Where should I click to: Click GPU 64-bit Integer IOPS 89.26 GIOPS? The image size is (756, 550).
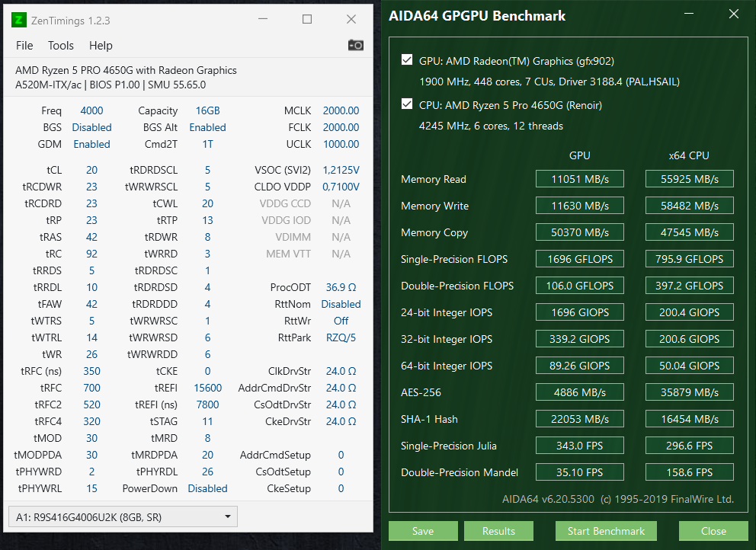(x=579, y=366)
